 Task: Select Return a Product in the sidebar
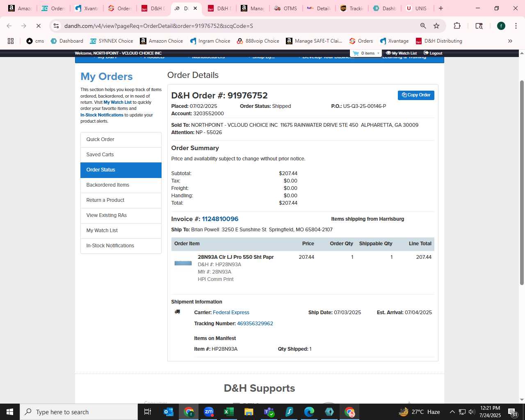(x=121, y=200)
